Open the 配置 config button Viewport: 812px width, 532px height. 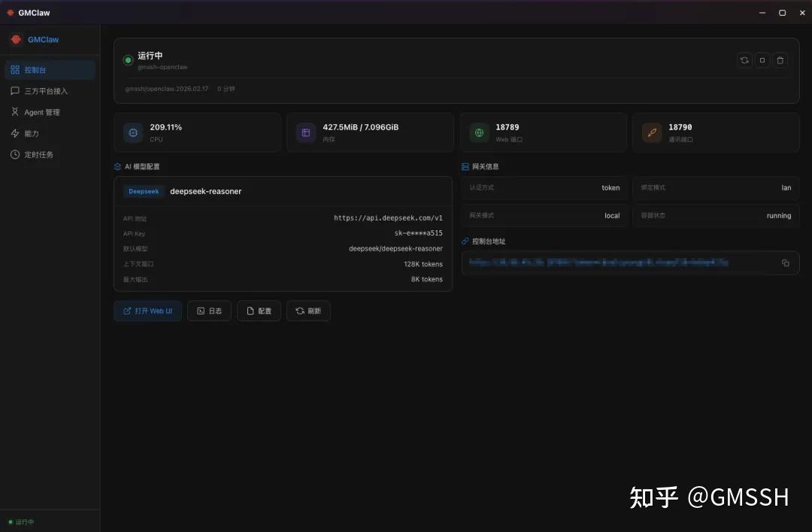coord(259,311)
